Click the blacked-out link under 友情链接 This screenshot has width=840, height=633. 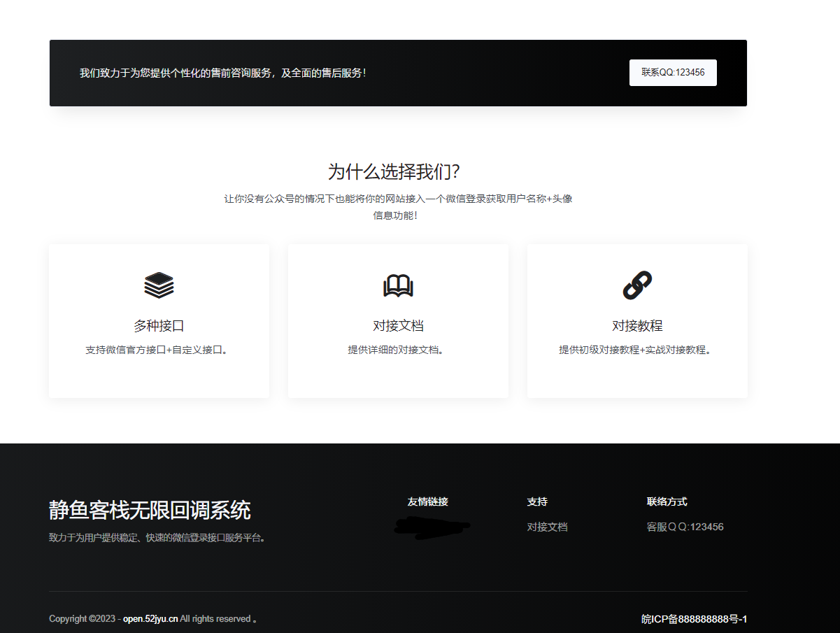tap(431, 528)
